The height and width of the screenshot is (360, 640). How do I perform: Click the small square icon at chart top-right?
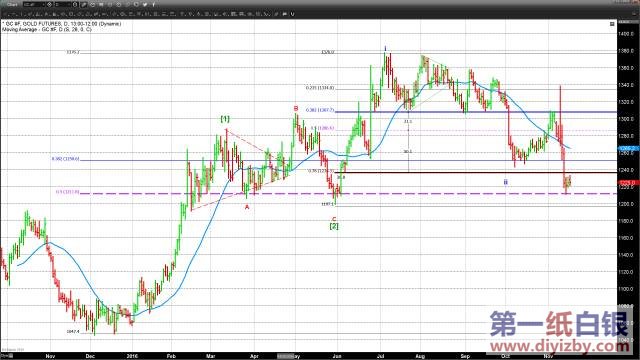coord(612,24)
